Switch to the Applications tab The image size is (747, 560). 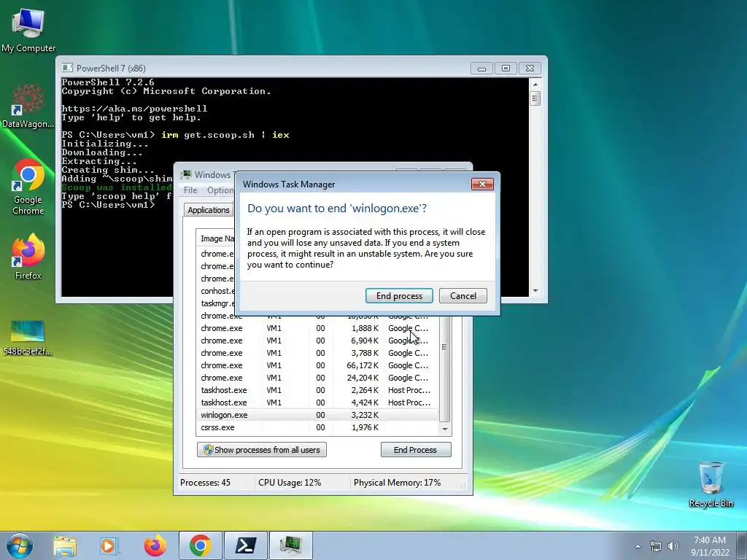pyautogui.click(x=209, y=210)
